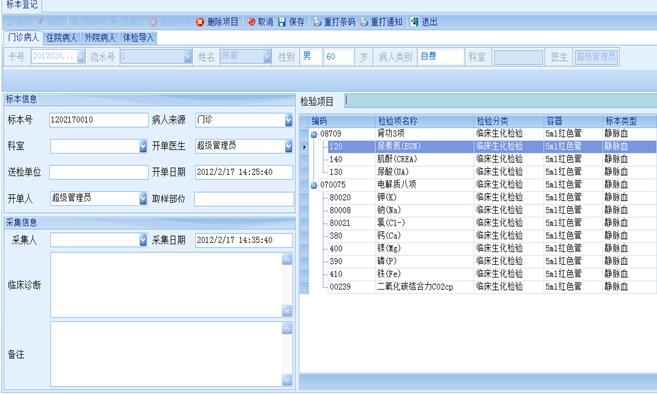Click the age field showing 60

coord(339,57)
